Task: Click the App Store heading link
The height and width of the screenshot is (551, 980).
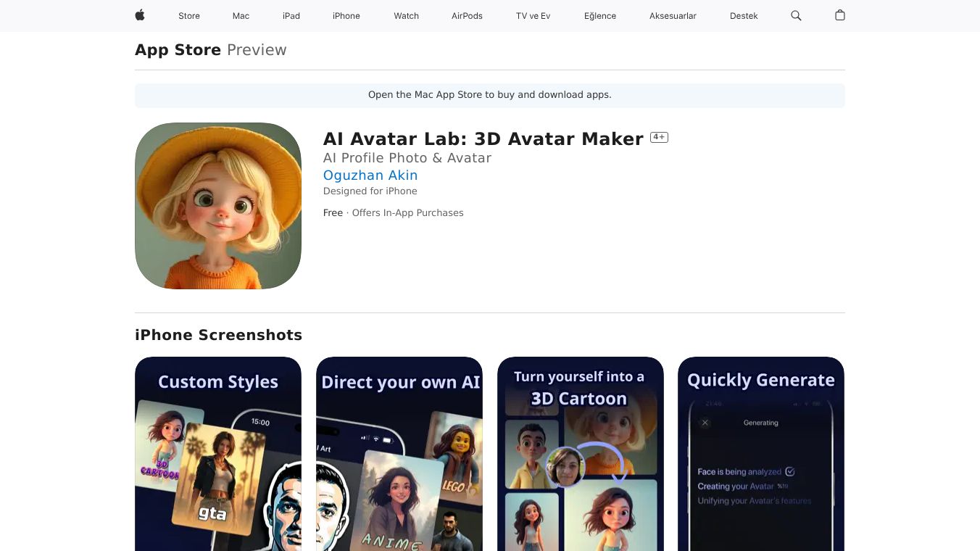Action: pyautogui.click(x=178, y=50)
